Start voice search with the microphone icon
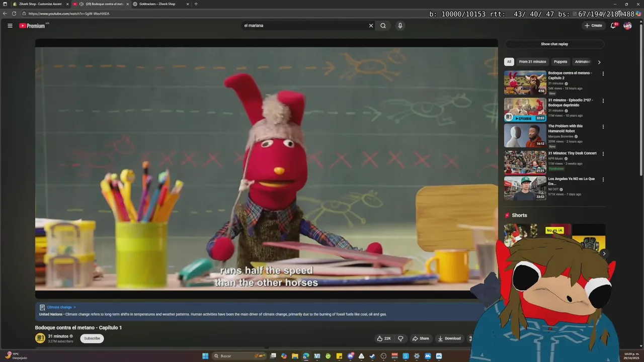Viewport: 644px width, 362px height. tap(400, 26)
